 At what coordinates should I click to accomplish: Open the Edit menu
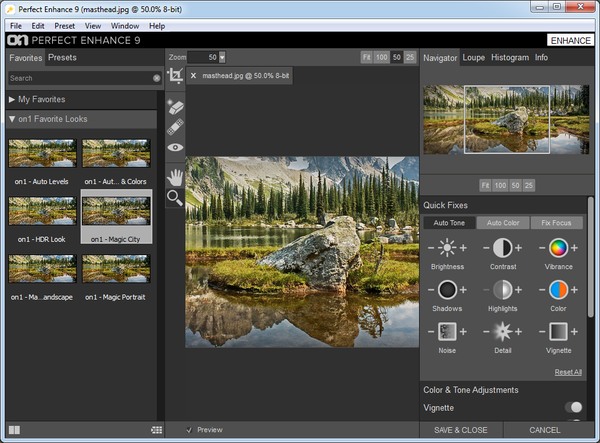tap(38, 26)
